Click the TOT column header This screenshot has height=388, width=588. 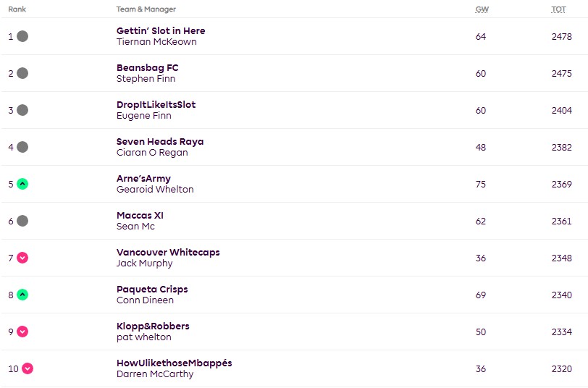point(558,9)
